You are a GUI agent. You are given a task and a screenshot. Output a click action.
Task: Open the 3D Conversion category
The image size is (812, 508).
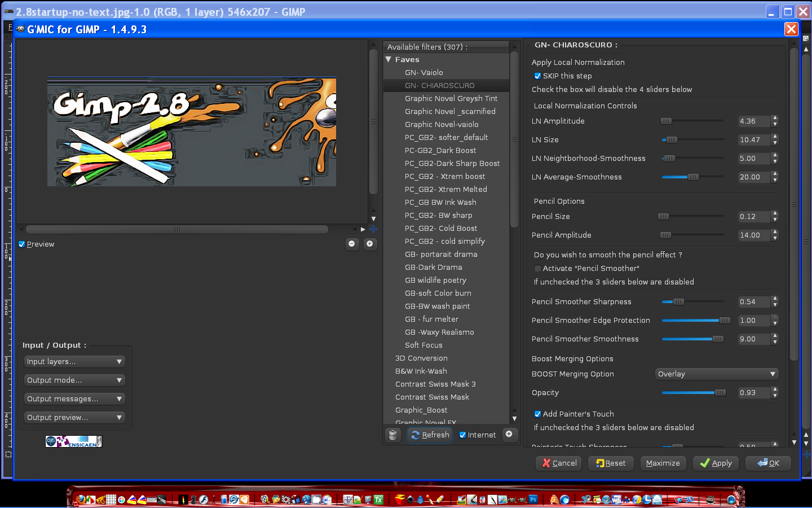click(x=421, y=358)
